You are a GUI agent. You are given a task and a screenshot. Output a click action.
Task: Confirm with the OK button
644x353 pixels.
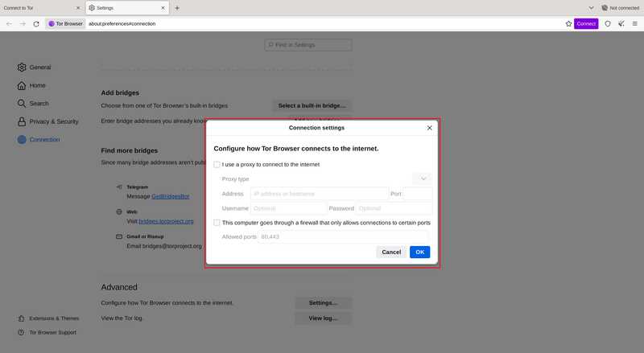(x=419, y=252)
